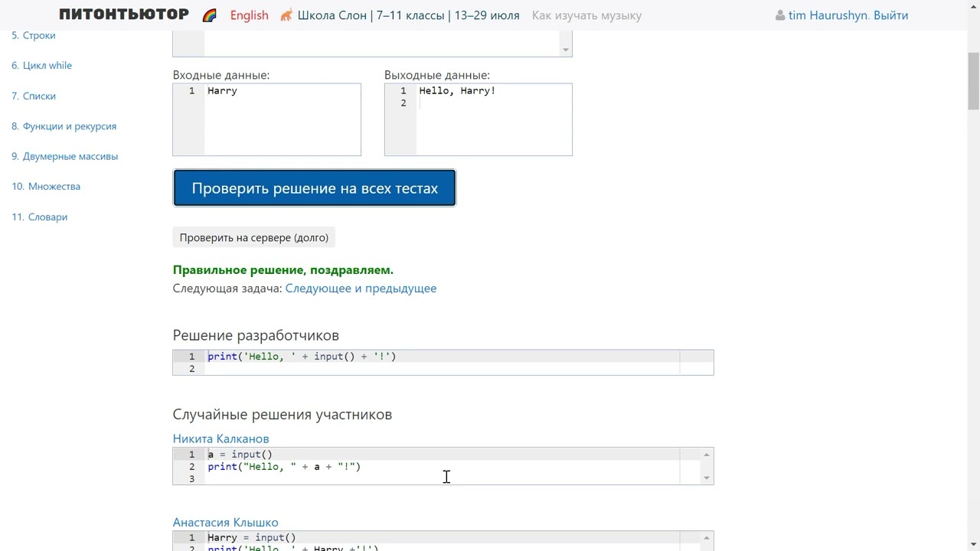The width and height of the screenshot is (980, 551).
Task: Open lesson 9. Двумерные массивы
Action: [65, 156]
